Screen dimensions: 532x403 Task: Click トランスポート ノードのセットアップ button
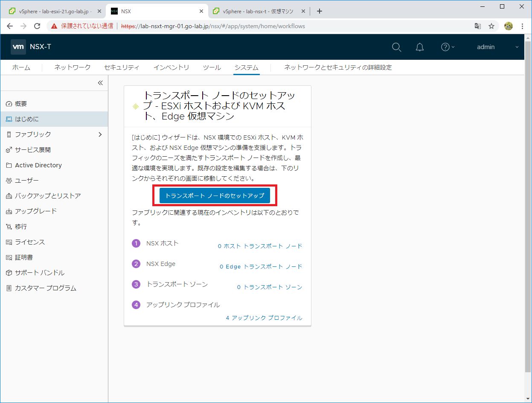(x=215, y=196)
